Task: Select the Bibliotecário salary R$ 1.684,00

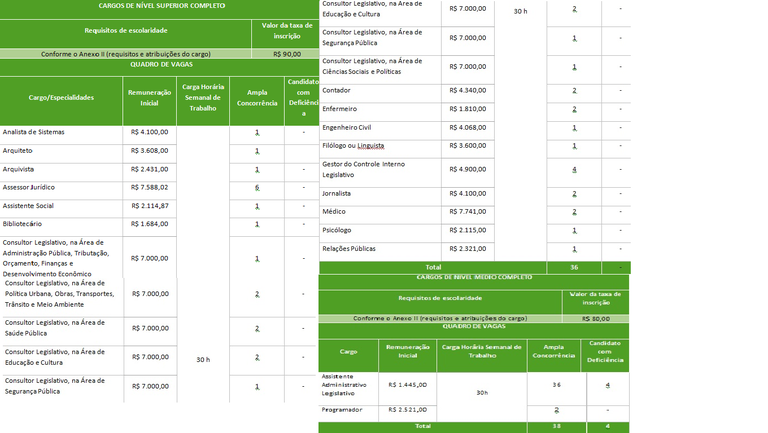Action: (149, 224)
